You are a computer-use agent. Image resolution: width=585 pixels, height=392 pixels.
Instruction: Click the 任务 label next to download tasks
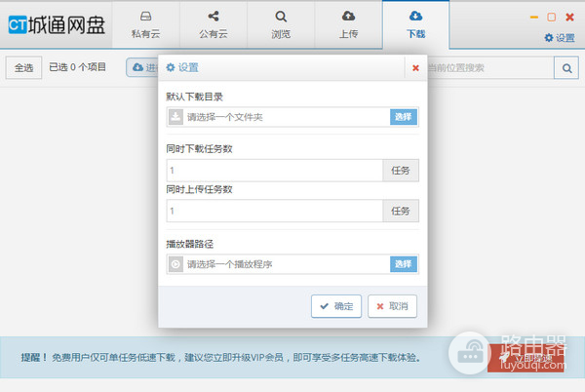[x=401, y=171]
